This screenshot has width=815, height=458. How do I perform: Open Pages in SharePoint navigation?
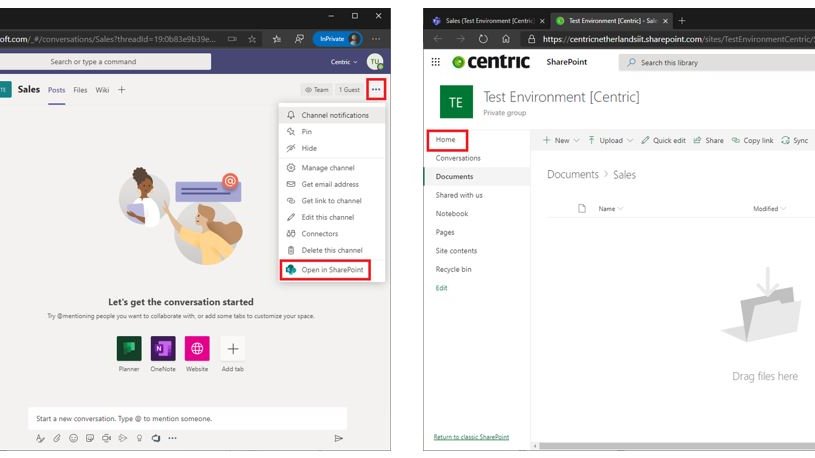point(445,232)
